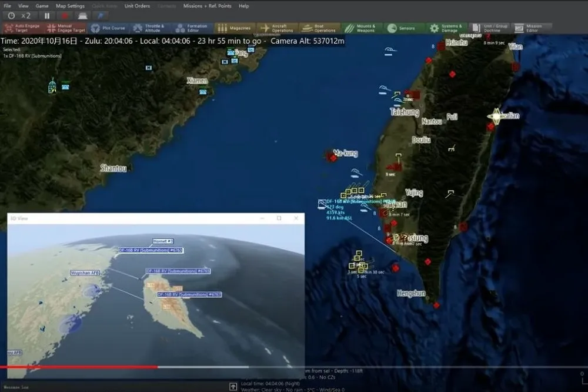Click the Local time status text
The height and width of the screenshot is (392, 588).
pos(270,384)
